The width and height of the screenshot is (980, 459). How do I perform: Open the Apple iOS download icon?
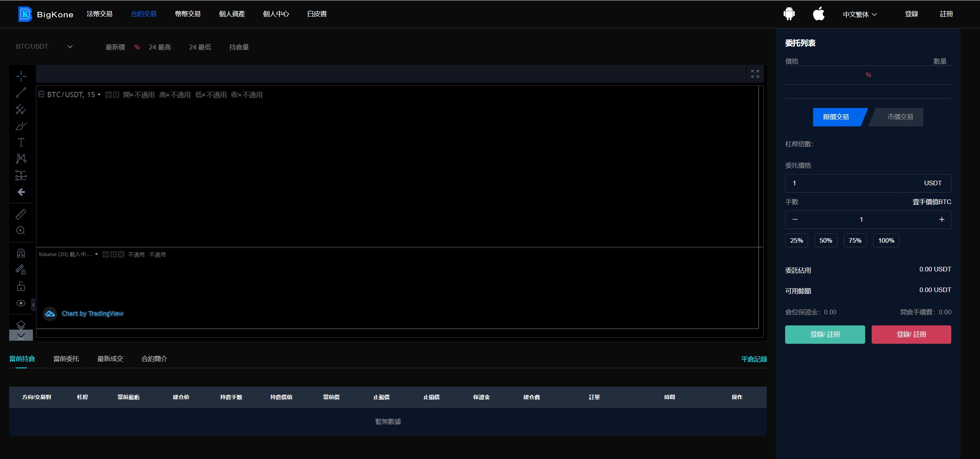click(x=818, y=14)
